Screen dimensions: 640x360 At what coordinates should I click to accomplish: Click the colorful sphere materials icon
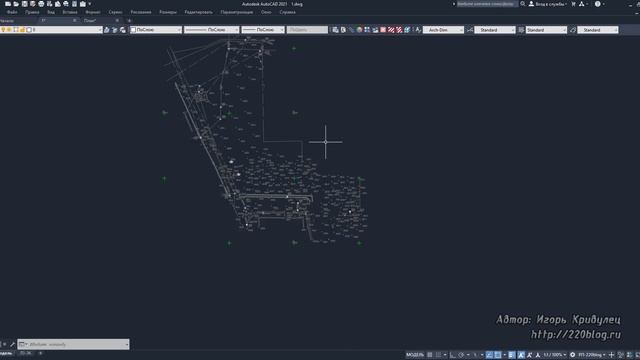[x=359, y=30]
